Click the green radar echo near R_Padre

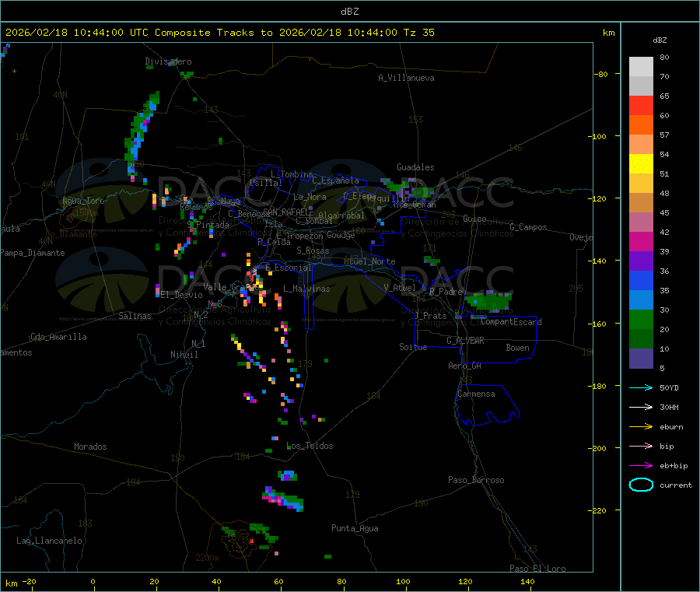click(x=488, y=301)
